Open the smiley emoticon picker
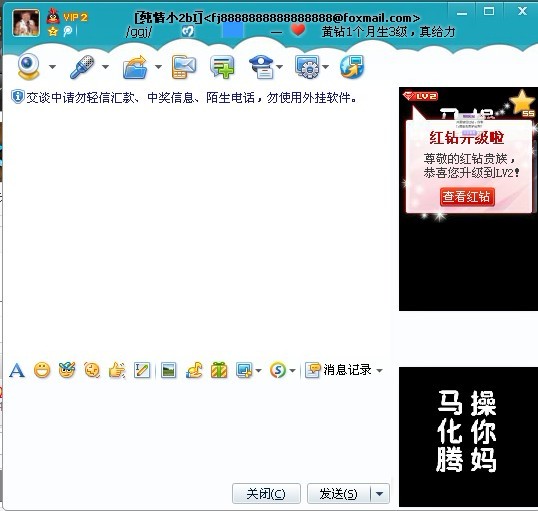This screenshot has height=511, width=538. point(42,370)
